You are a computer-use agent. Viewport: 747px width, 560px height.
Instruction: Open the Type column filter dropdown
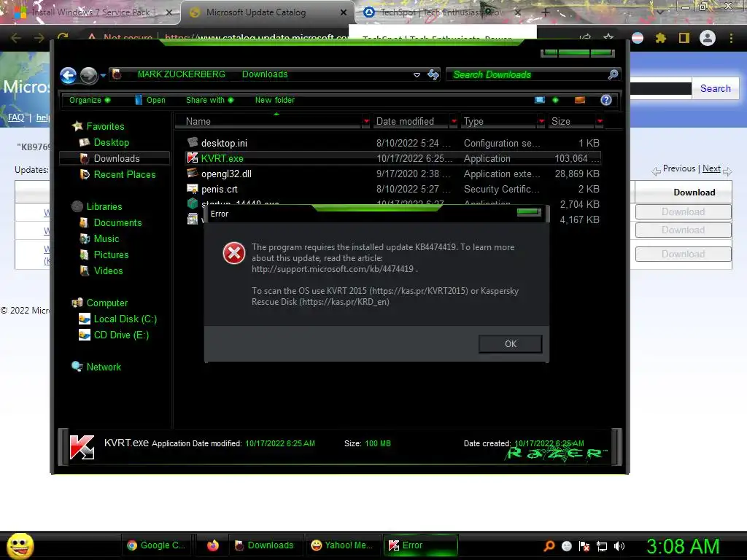point(541,122)
